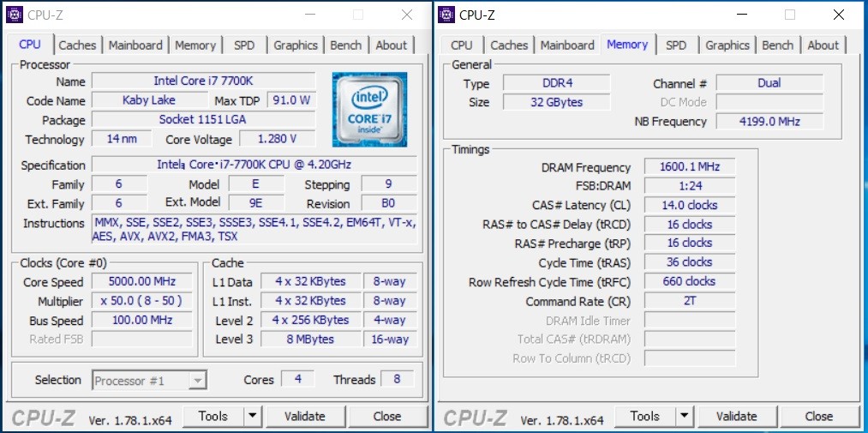Open Bench tab in right CPU-Z window
The width and height of the screenshot is (868, 433).
(778, 45)
